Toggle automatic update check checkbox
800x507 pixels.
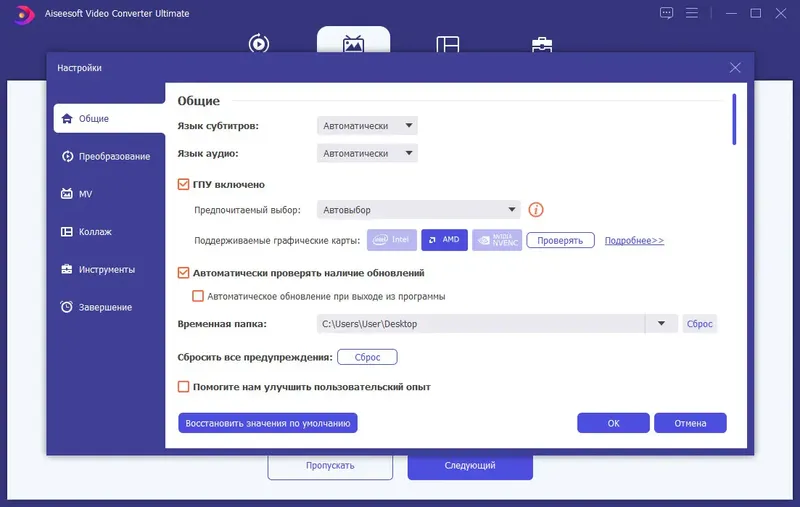pos(183,273)
